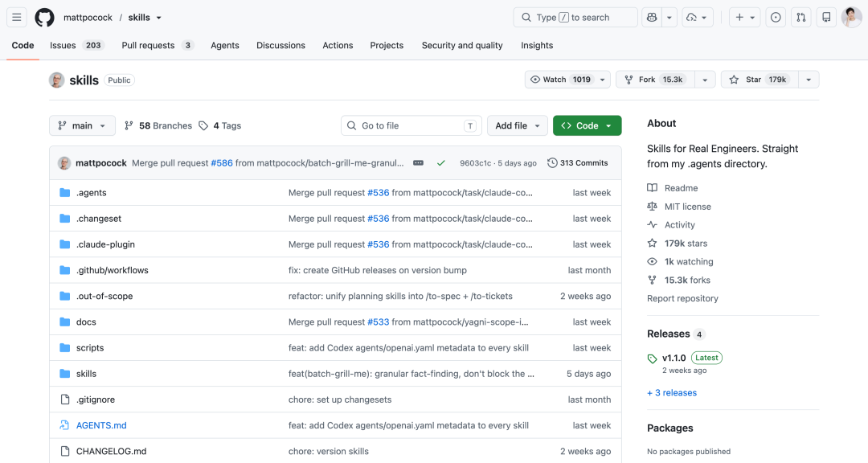Screen dimensions: 868x463
Task: Open the main branch selector dropdown
Action: (x=82, y=125)
